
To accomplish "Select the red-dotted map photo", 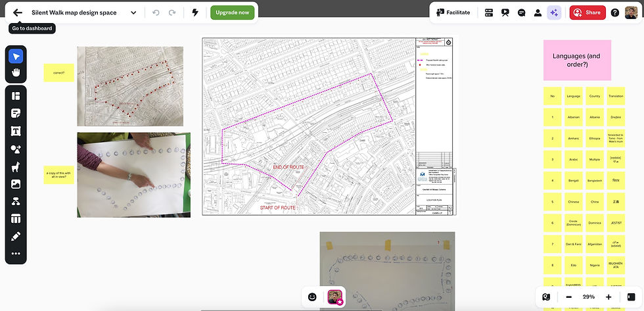I will coord(130,86).
